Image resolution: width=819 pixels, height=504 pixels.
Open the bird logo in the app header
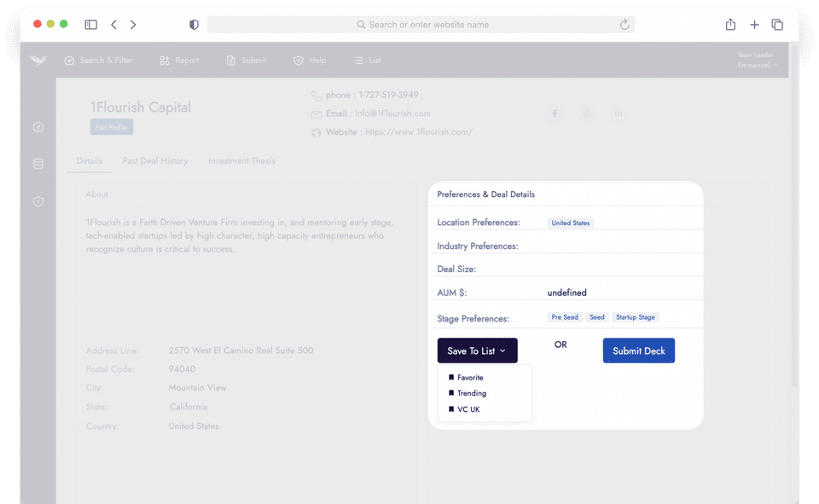pyautogui.click(x=38, y=61)
